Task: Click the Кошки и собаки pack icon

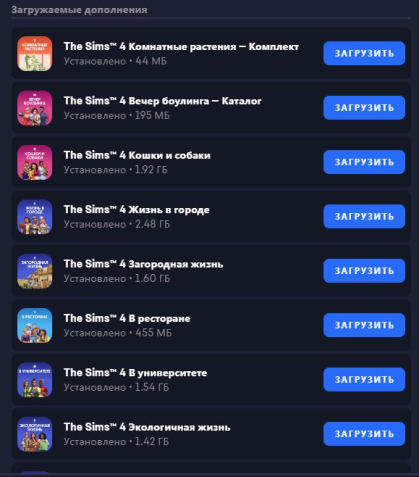Action: (35, 162)
